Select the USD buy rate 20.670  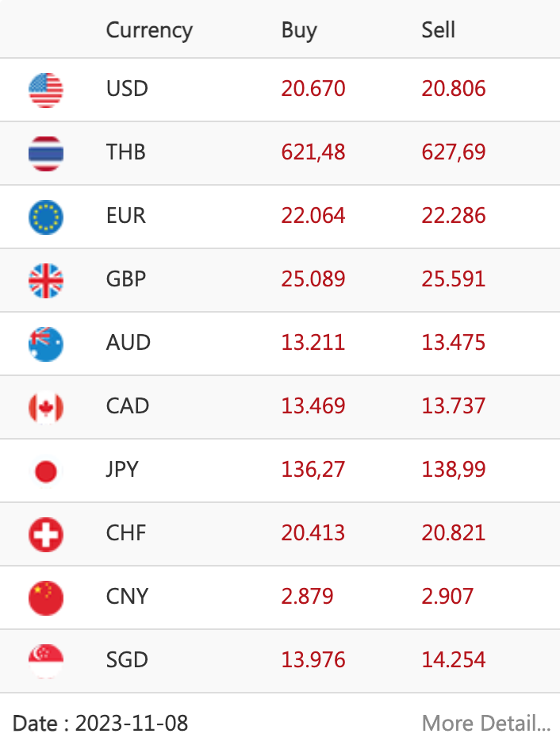[313, 88]
